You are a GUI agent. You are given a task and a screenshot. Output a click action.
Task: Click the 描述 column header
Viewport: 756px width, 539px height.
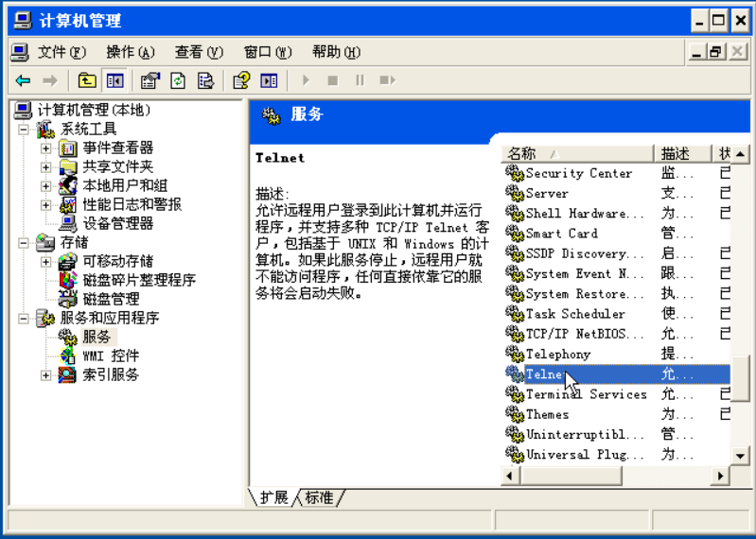click(x=683, y=154)
